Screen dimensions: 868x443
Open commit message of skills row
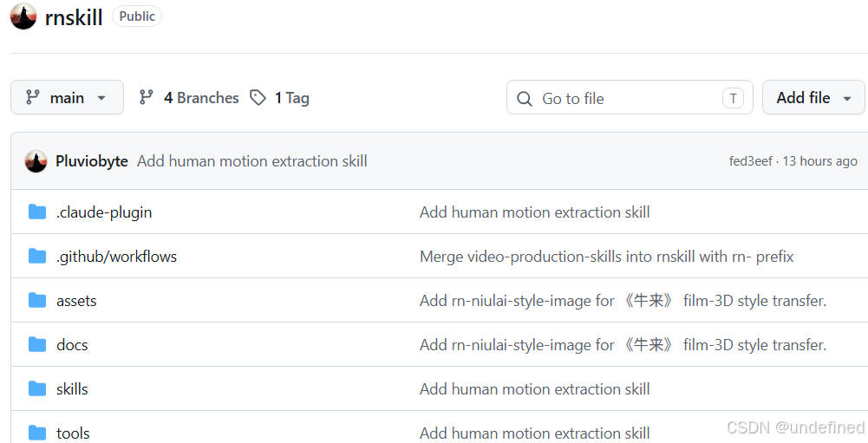[x=535, y=389]
